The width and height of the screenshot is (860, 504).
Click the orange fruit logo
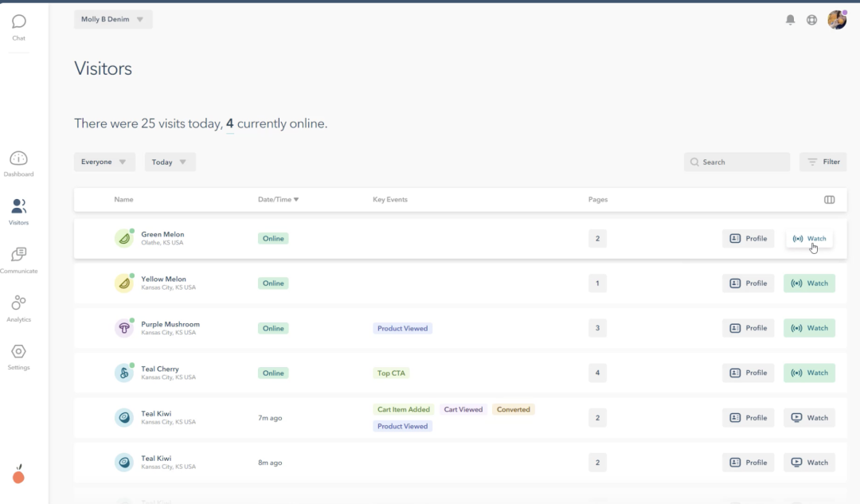click(x=19, y=475)
